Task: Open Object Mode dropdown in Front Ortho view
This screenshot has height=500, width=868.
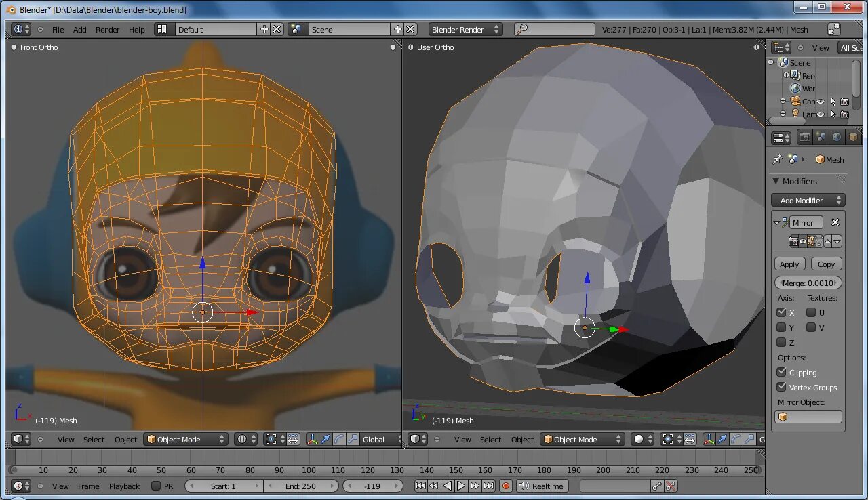Action: (185, 439)
